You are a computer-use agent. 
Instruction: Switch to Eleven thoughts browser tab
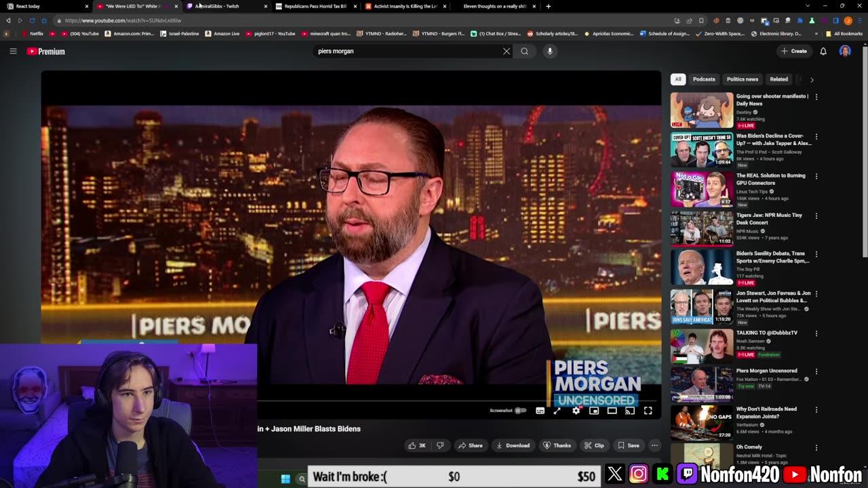pos(495,6)
